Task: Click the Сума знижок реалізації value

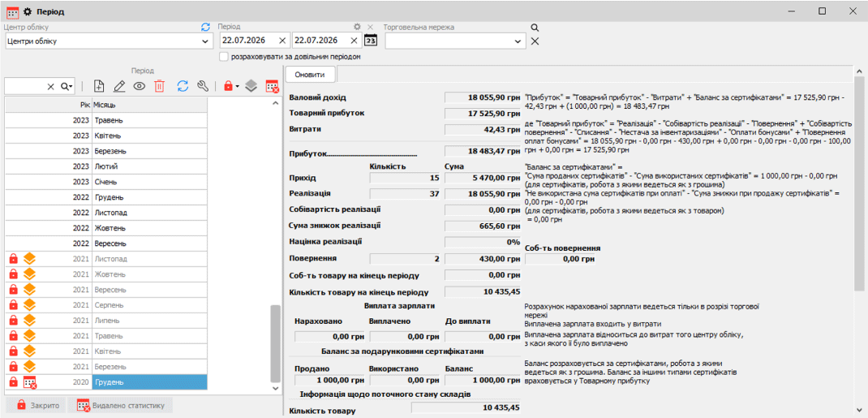Action: [483, 226]
